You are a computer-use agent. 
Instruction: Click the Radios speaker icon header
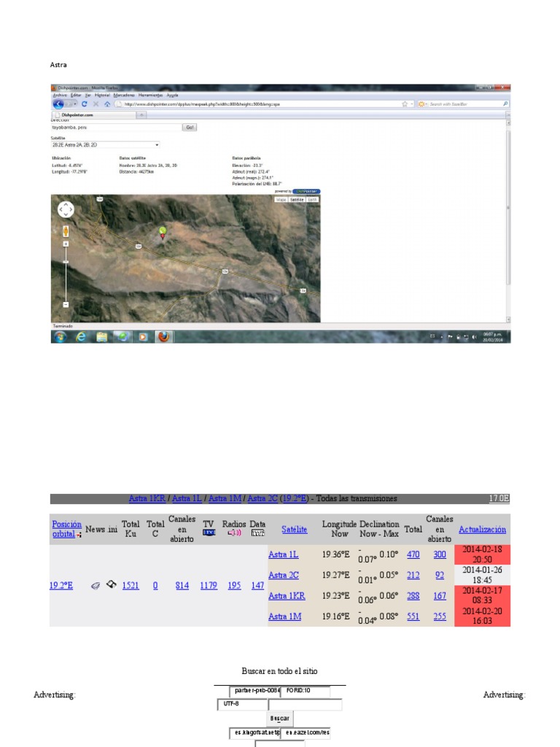234,533
